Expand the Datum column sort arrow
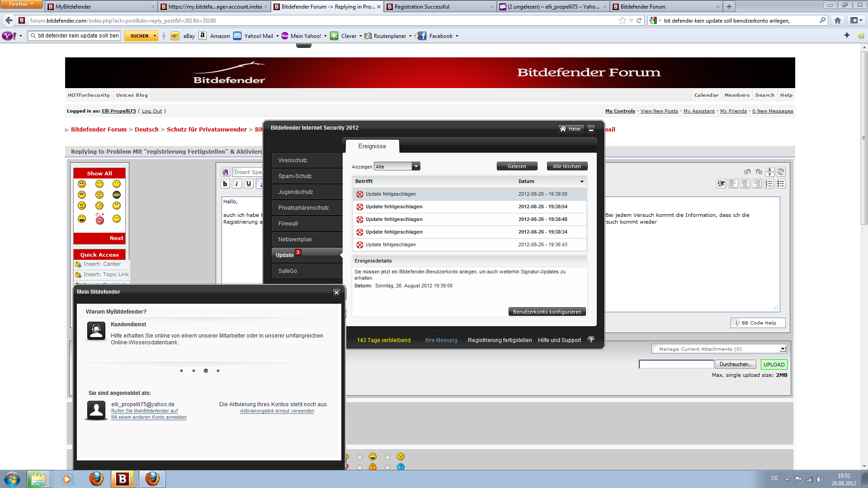Image resolution: width=868 pixels, height=488 pixels. [582, 182]
